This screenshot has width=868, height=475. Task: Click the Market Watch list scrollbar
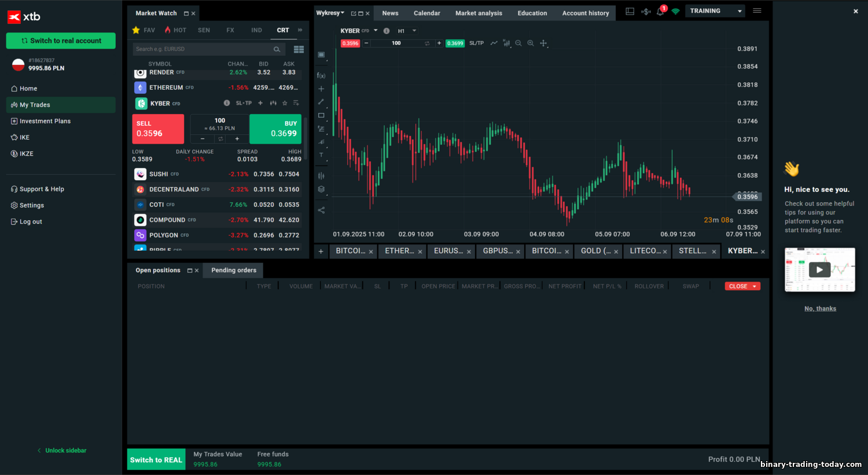point(306,116)
